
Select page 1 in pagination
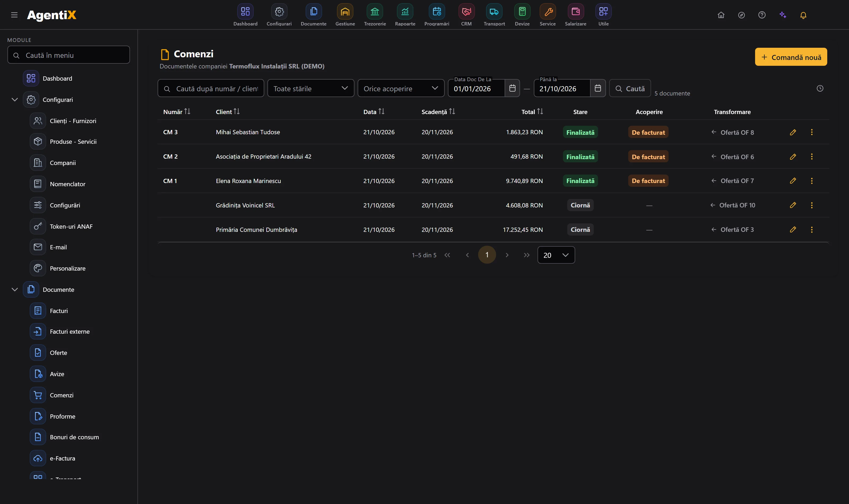(x=487, y=255)
